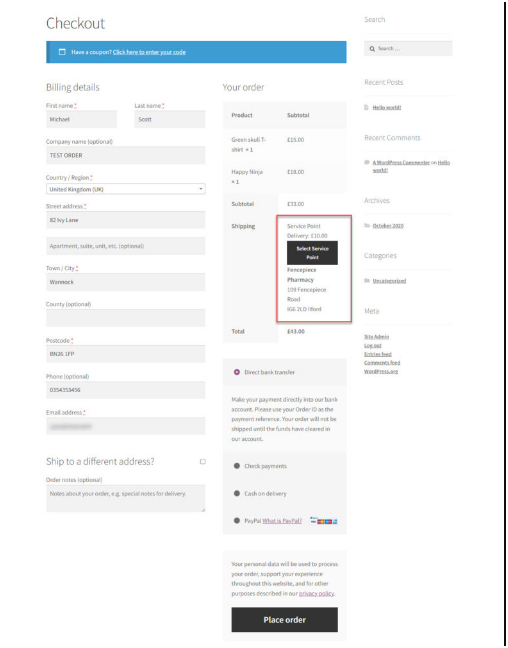Click the PayPal credit card logos
The image size is (508, 648).
324,521
